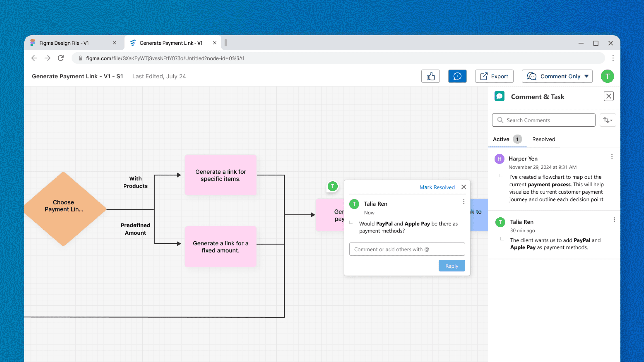Screen dimensions: 644x362
Task: Click the green T comment pin on canvas
Action: (333, 186)
